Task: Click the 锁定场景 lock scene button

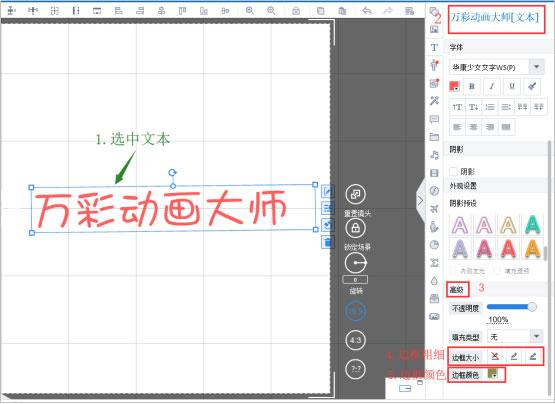Action: (355, 228)
